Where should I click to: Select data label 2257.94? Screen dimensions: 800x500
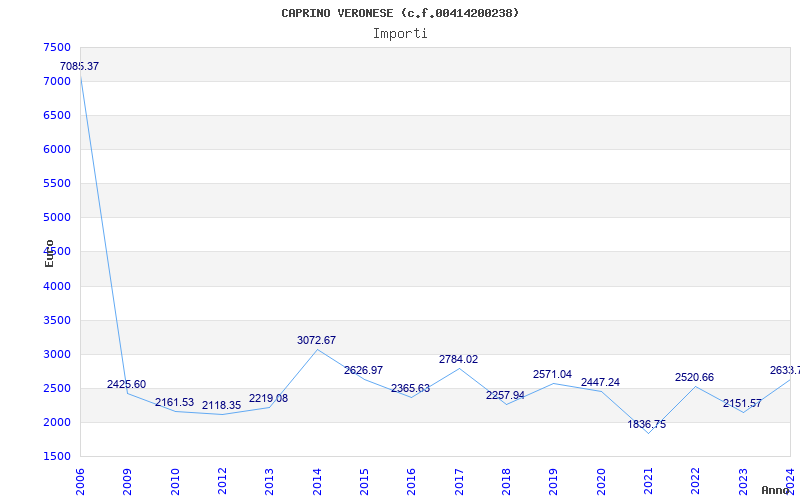pos(505,395)
